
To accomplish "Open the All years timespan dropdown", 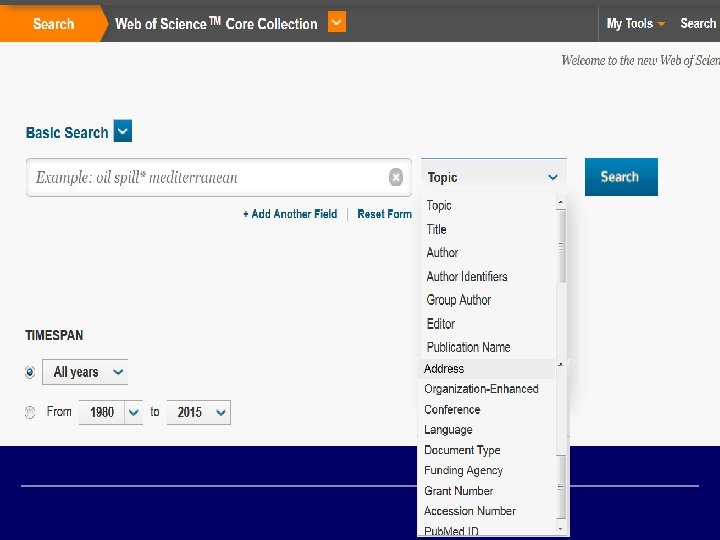I will tap(85, 372).
